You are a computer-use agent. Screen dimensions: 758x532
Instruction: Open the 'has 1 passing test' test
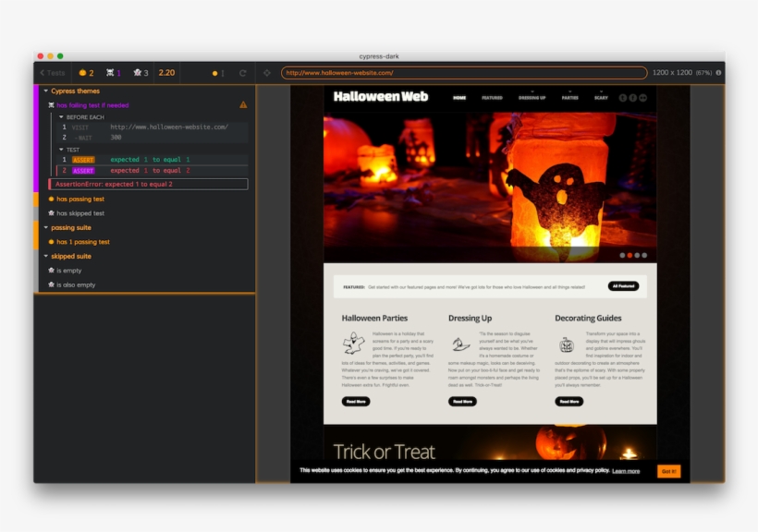82,242
